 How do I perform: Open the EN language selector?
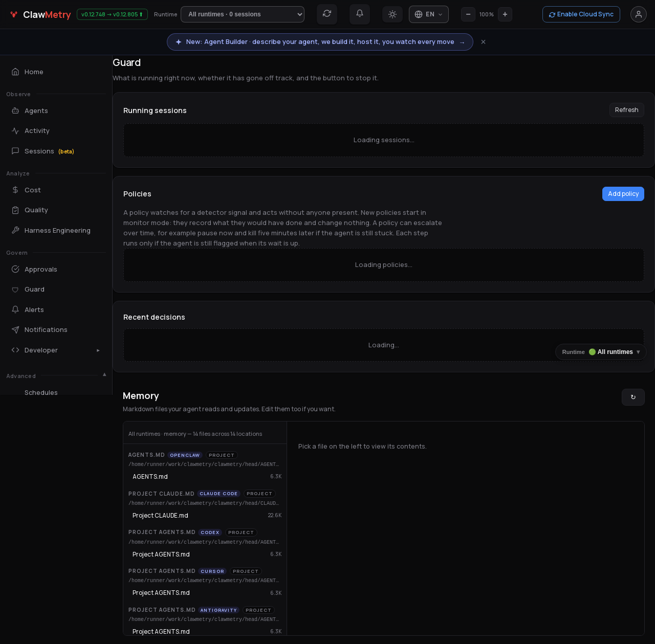point(429,14)
